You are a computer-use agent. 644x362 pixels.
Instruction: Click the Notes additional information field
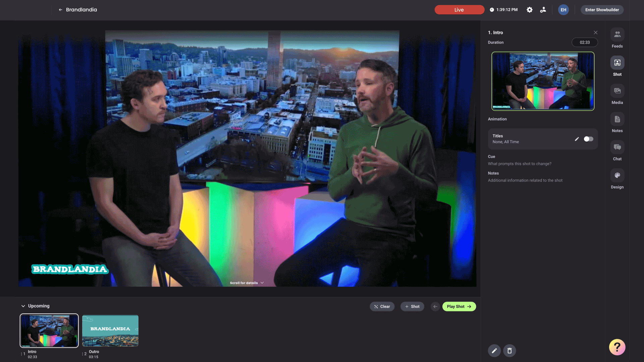point(525,180)
